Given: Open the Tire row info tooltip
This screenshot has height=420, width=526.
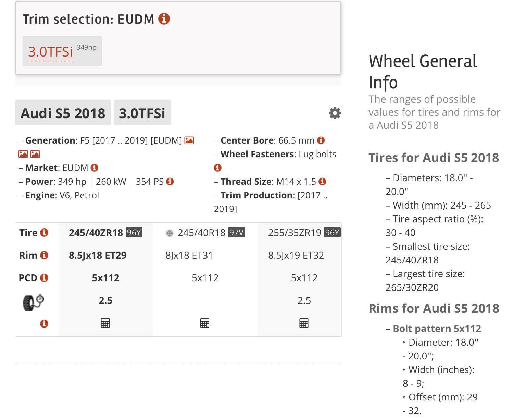Looking at the screenshot, I should [45, 233].
